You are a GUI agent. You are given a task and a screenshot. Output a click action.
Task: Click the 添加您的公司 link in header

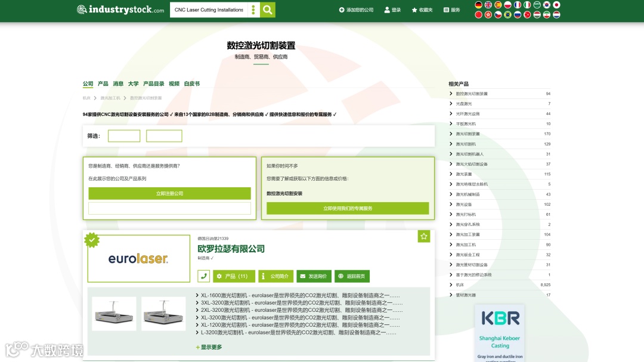[356, 10]
